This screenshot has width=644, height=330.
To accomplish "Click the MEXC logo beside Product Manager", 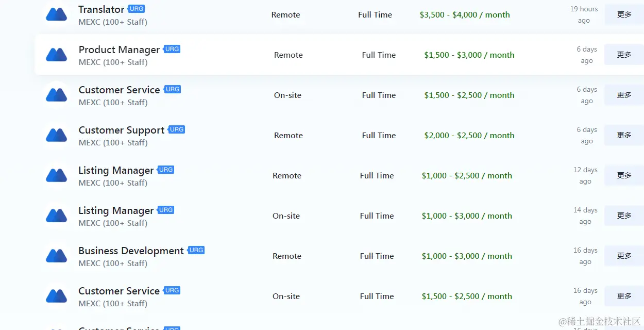I will (57, 55).
